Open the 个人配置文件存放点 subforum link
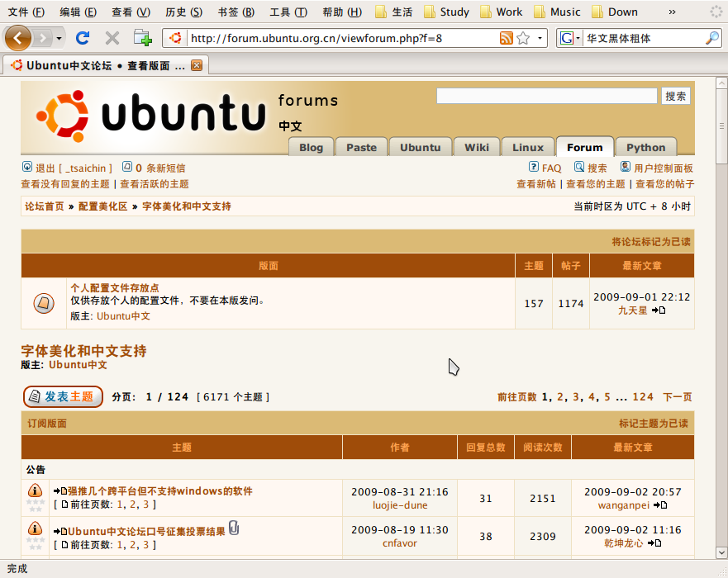This screenshot has height=578, width=728. coord(115,288)
